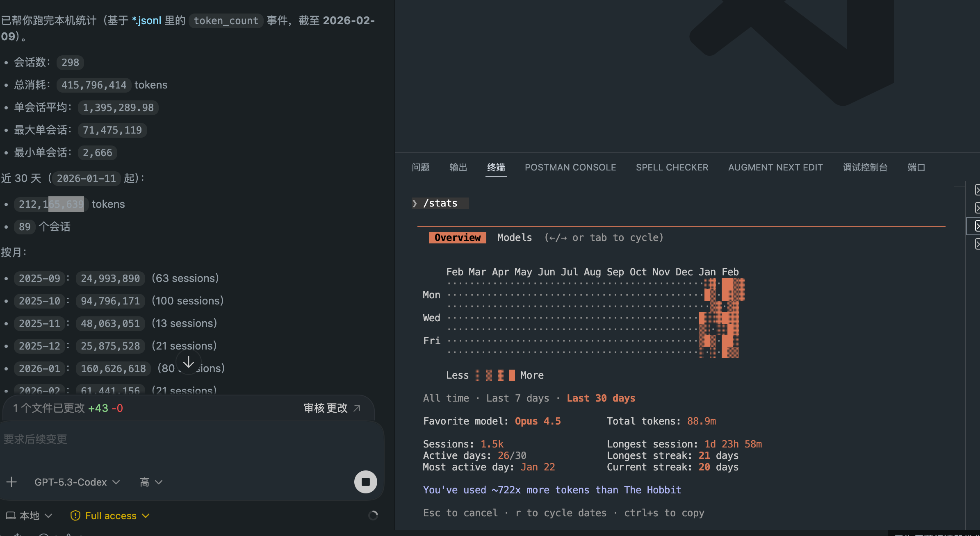Screen dimensions: 980x536
Task: Select the second terminal instance icon
Action: pyautogui.click(x=977, y=208)
